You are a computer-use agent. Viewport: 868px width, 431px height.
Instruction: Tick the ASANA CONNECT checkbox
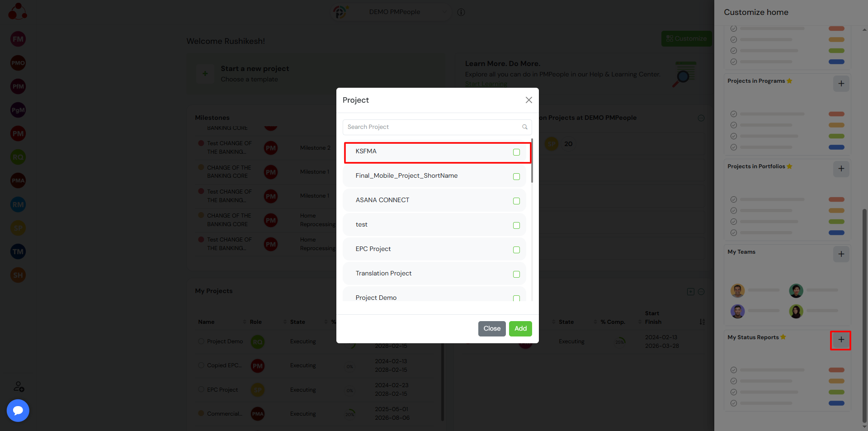point(516,201)
